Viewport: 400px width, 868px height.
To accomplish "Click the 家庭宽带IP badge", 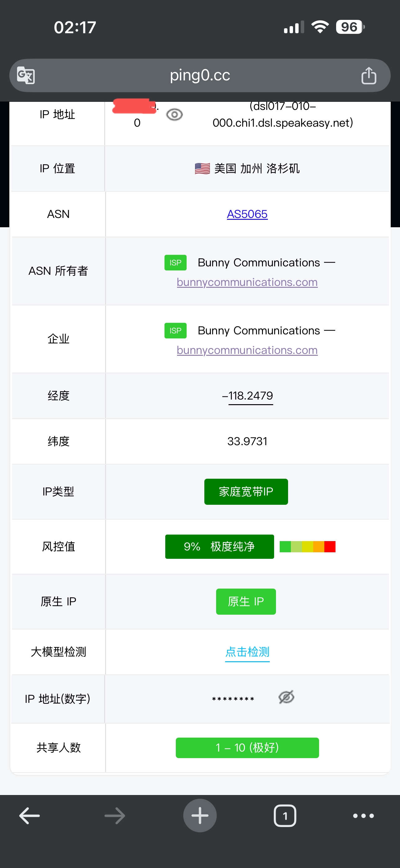I will tap(246, 492).
